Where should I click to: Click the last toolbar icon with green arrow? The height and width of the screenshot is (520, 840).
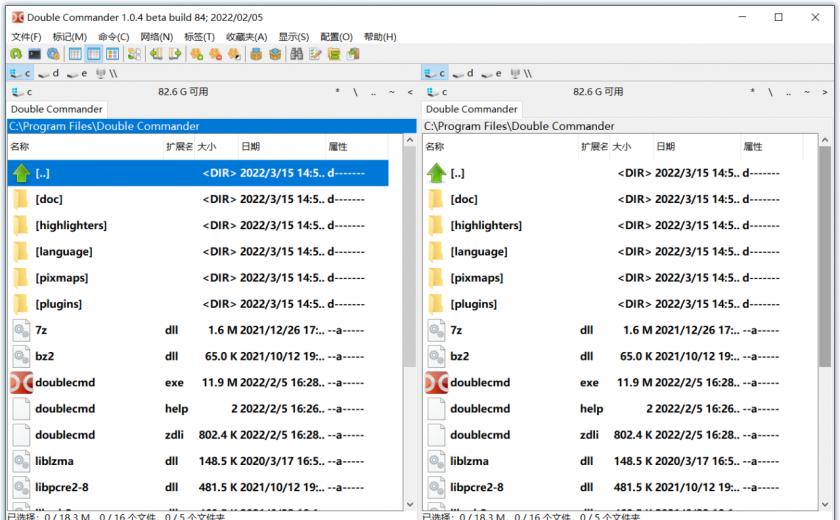click(x=353, y=54)
